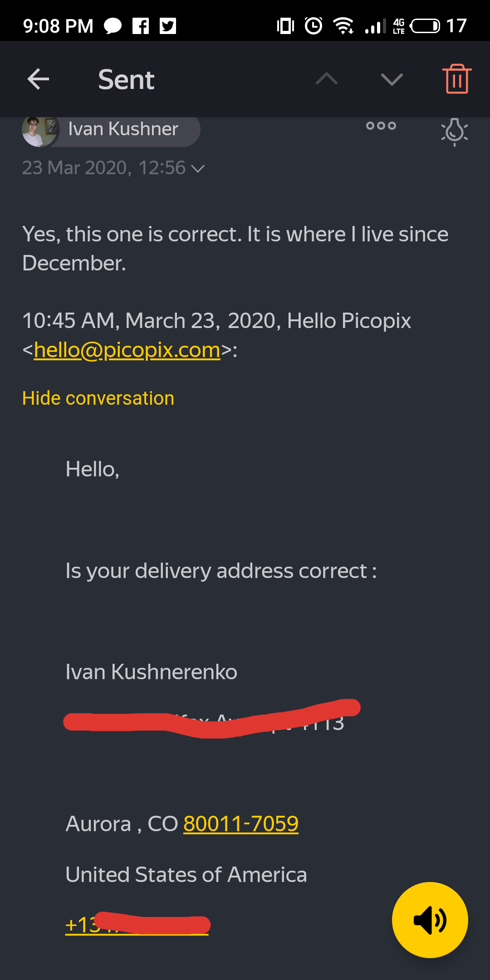Tap the chat bubble notification icon
The width and height of the screenshot is (490, 980).
[113, 26]
